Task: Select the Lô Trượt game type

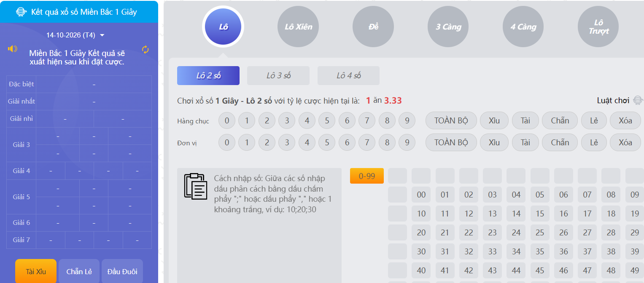Action: point(598,27)
